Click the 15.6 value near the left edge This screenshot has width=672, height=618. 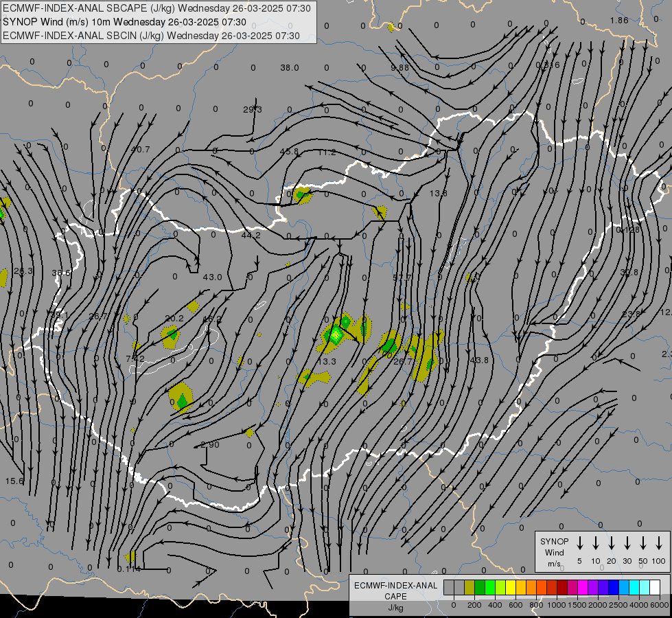(x=14, y=481)
